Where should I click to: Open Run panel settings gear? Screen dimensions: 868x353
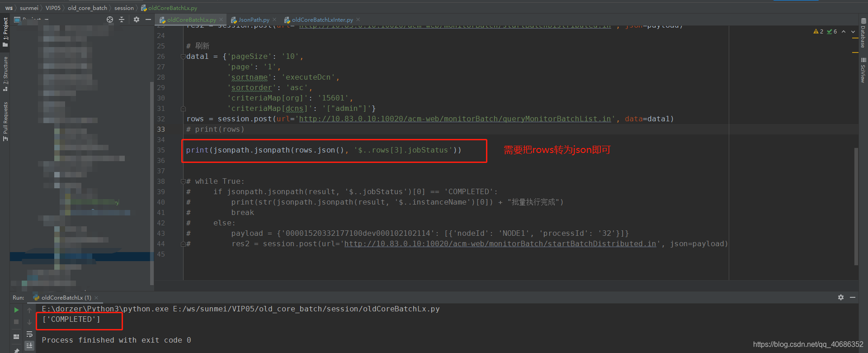pos(840,297)
